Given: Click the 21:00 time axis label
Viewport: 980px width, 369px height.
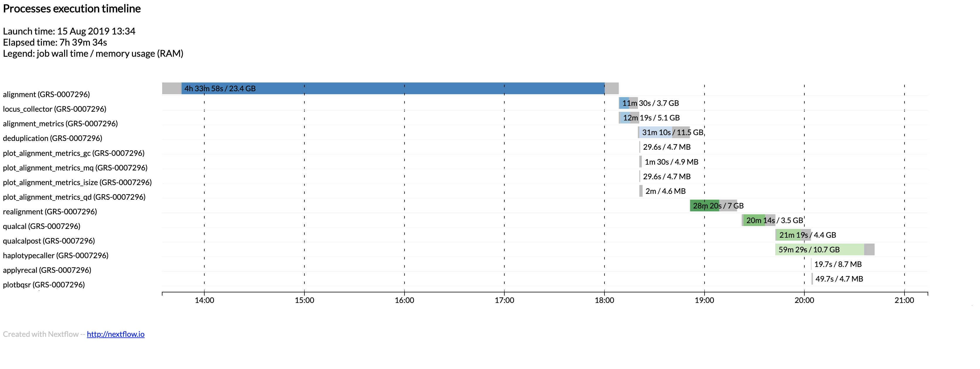Looking at the screenshot, I should (x=904, y=300).
